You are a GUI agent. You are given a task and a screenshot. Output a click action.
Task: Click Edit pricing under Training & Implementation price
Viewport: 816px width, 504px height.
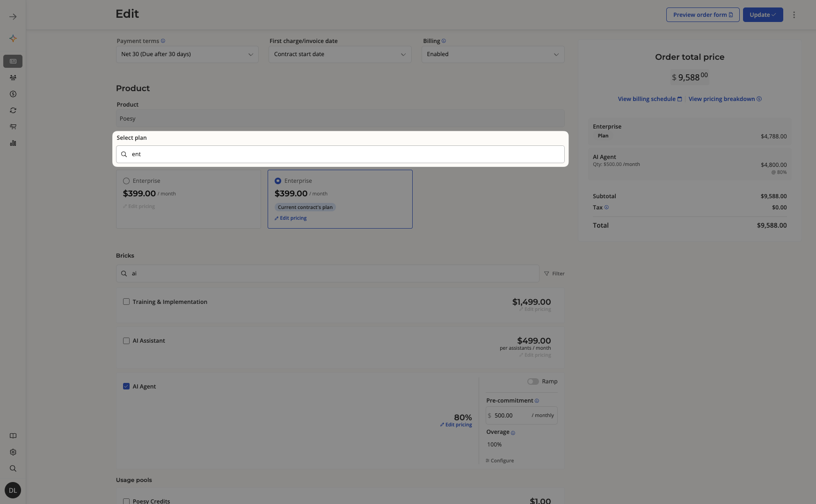tap(535, 310)
